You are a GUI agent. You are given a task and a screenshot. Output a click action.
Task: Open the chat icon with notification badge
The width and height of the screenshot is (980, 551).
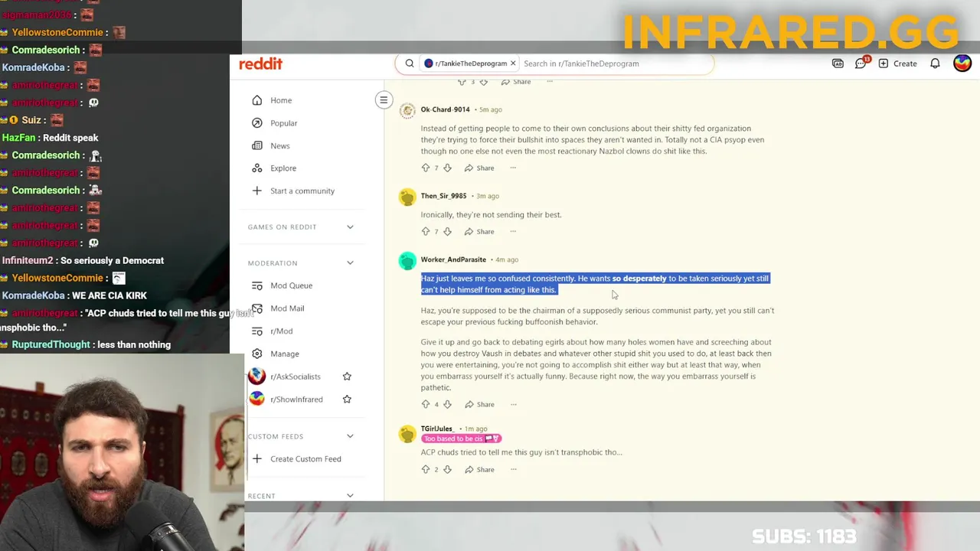point(861,63)
